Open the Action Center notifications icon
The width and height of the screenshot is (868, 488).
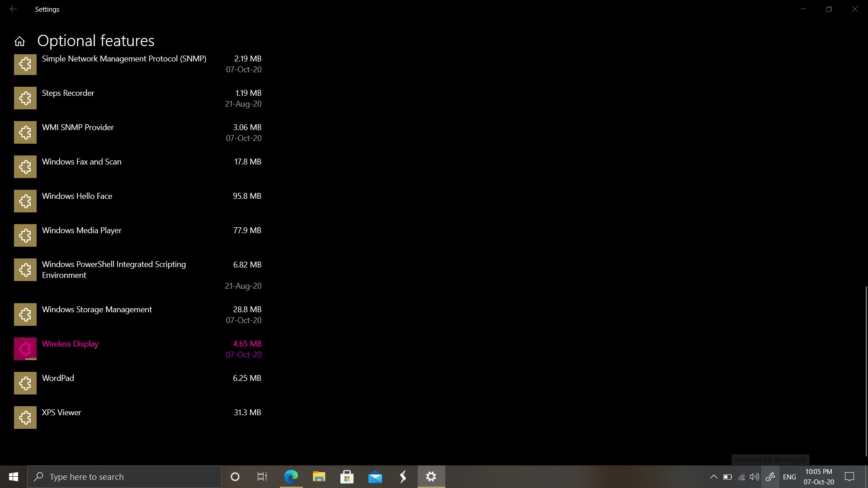[849, 477]
